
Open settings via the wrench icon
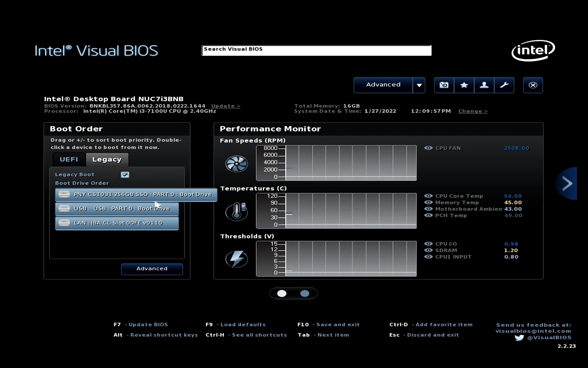click(504, 85)
